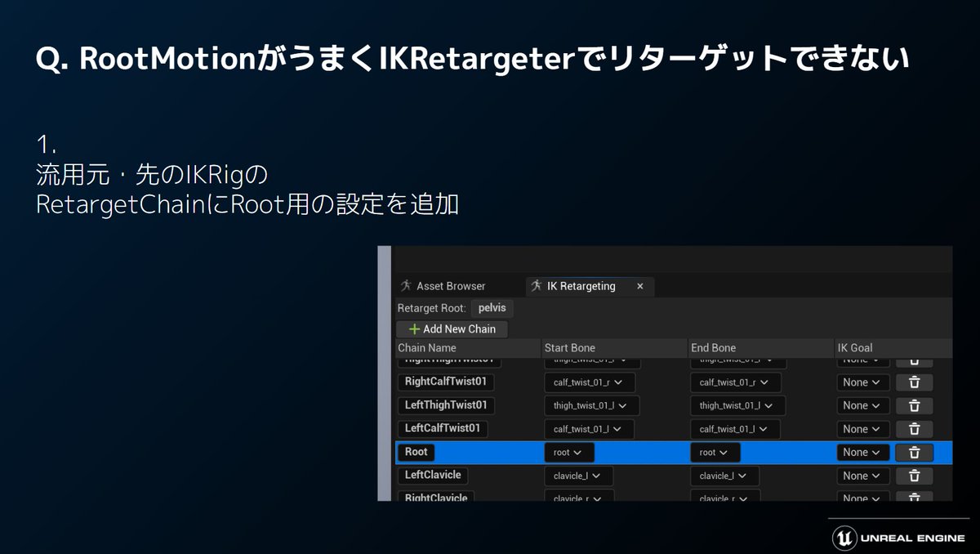
Task: Select the End Bone column header
Action: [x=761, y=348]
